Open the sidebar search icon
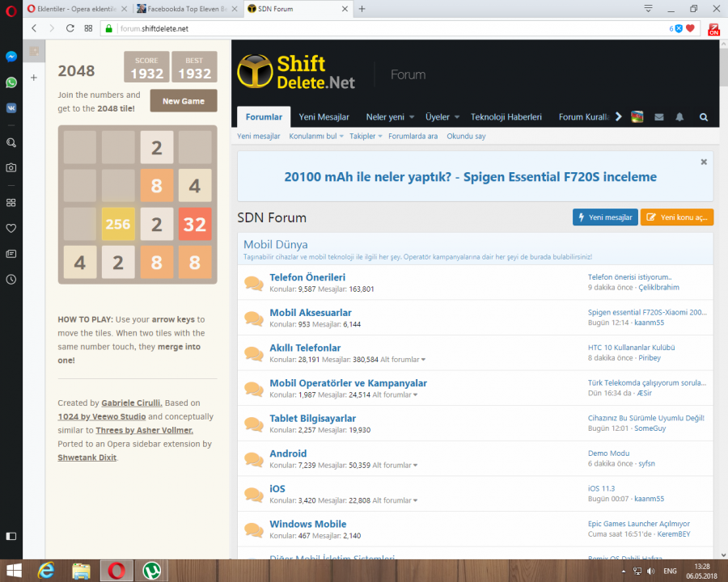728x582 pixels. click(x=11, y=143)
